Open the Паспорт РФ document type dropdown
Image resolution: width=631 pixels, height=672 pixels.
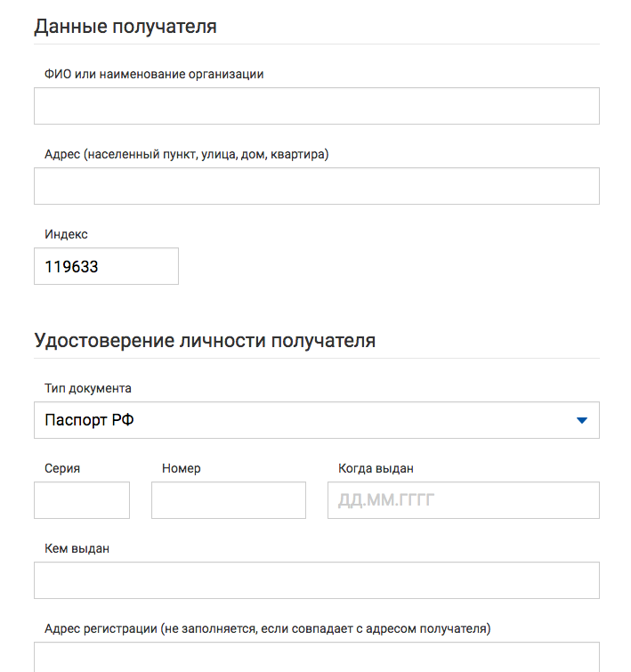click(317, 420)
